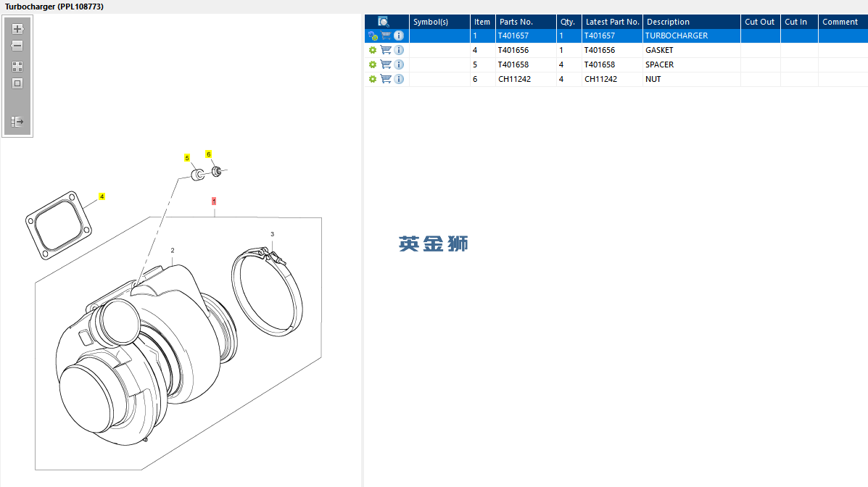The height and width of the screenshot is (487, 868).
Task: Click the Symbol(s) column header
Action: 439,22
